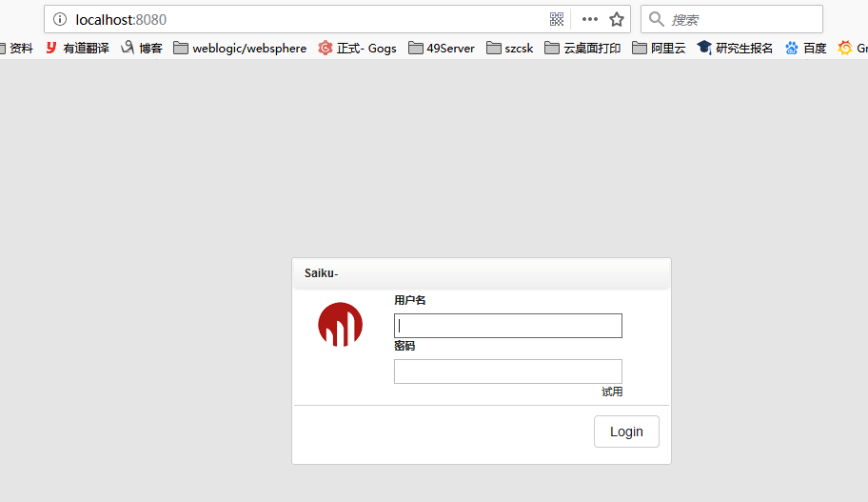Open the page actions three-dots menu
Viewport: 868px width, 502px height.
(589, 19)
